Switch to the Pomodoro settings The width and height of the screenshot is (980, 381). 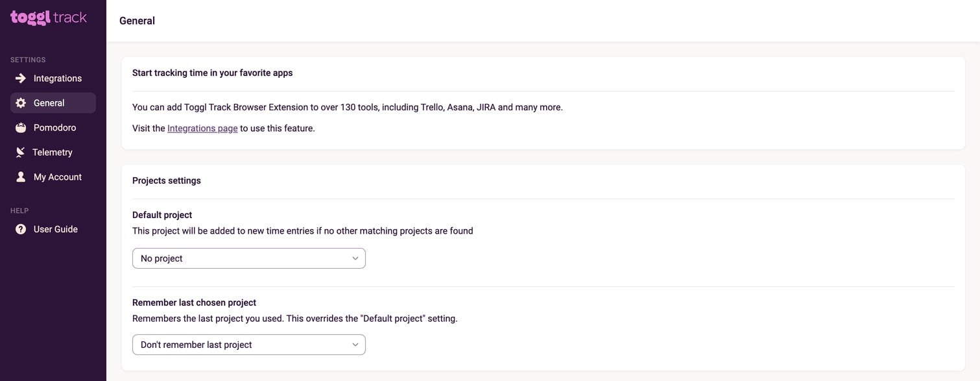tap(54, 128)
